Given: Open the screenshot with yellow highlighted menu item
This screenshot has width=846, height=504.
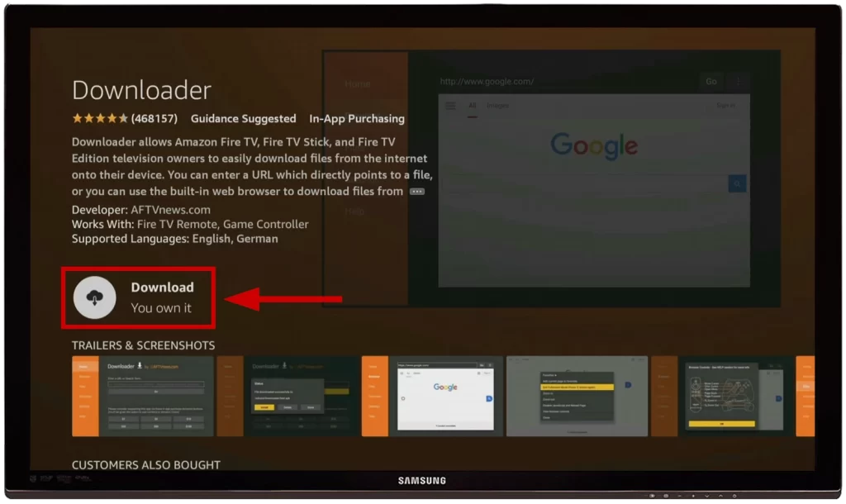Looking at the screenshot, I should pos(577,396).
